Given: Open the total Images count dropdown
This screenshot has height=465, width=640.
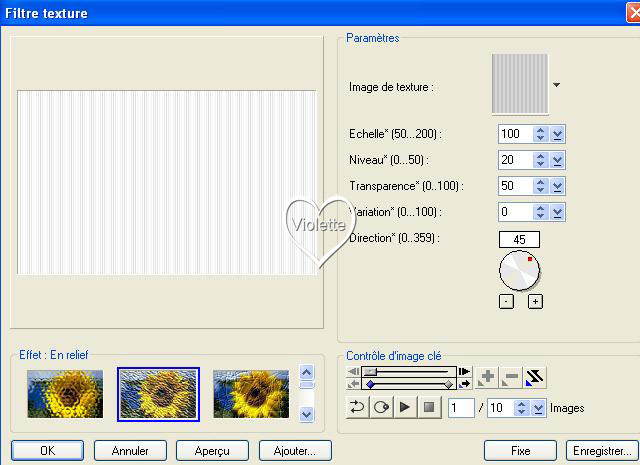Looking at the screenshot, I should coord(538,408).
